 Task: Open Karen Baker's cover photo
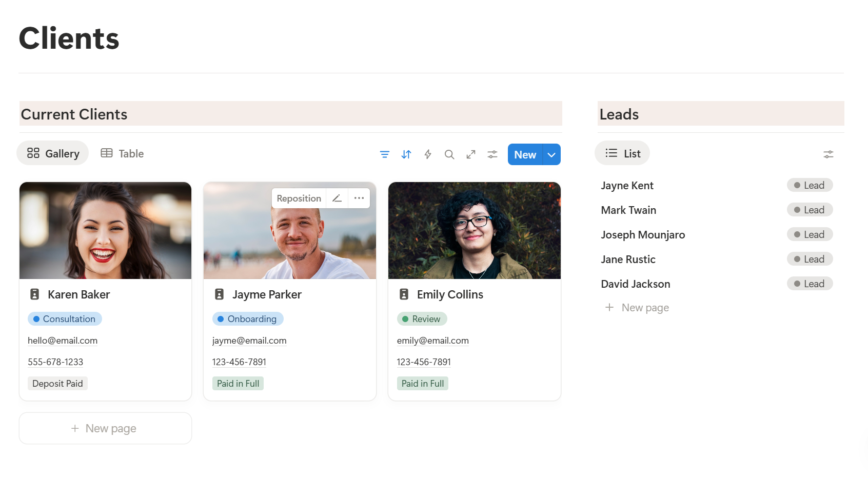(105, 230)
